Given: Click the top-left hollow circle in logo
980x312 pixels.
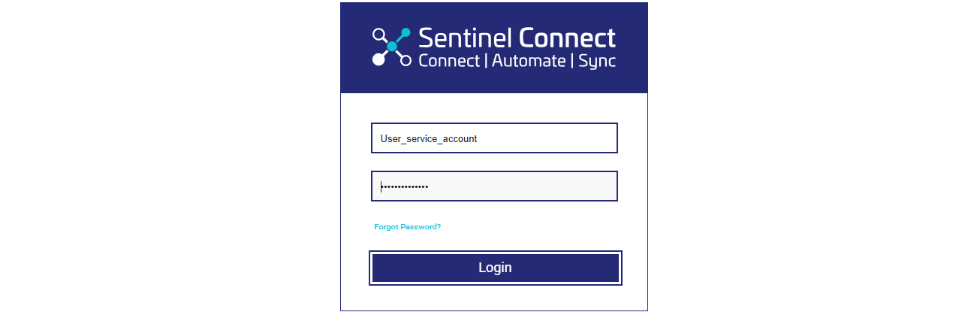Looking at the screenshot, I should tap(378, 33).
